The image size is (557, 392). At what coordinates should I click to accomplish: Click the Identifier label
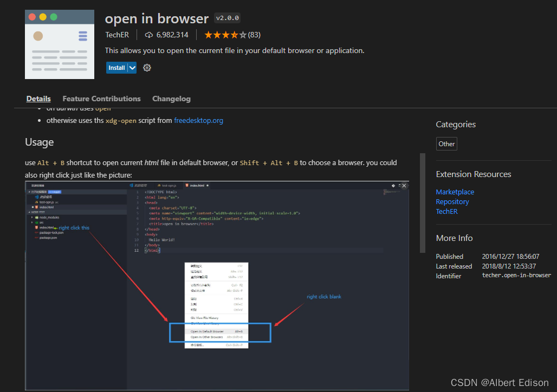(449, 276)
